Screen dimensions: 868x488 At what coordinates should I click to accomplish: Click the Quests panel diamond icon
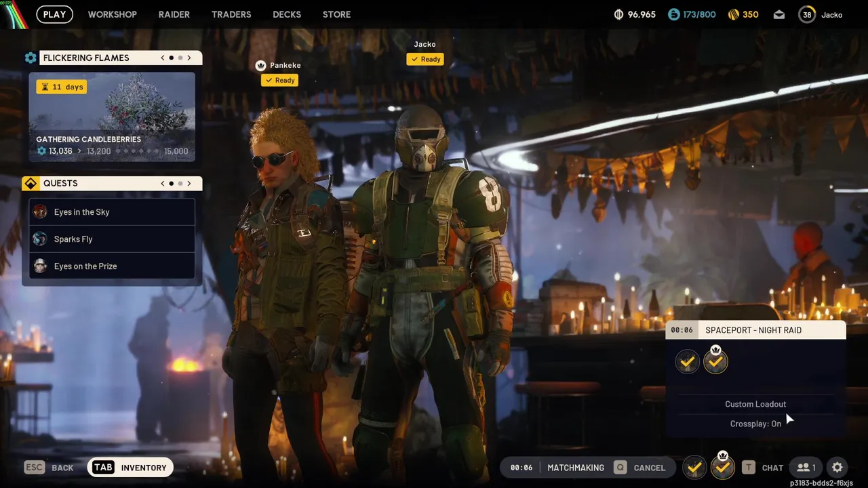pyautogui.click(x=31, y=184)
